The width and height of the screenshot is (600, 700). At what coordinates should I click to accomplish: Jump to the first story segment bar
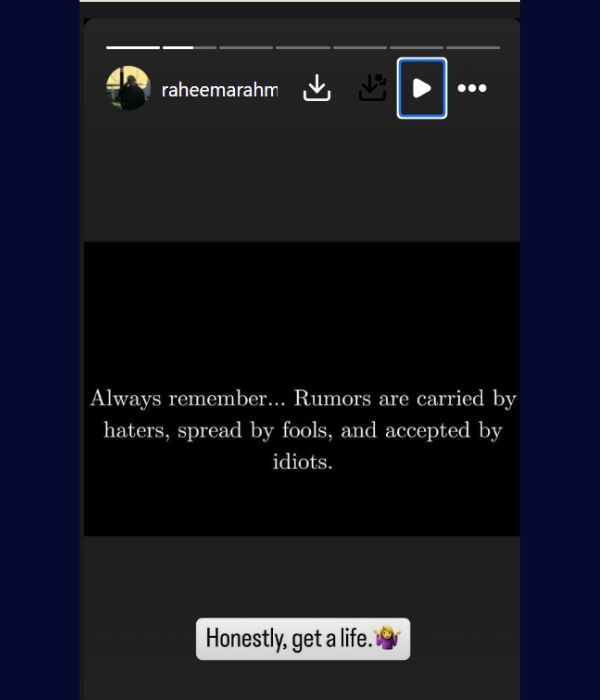click(133, 47)
